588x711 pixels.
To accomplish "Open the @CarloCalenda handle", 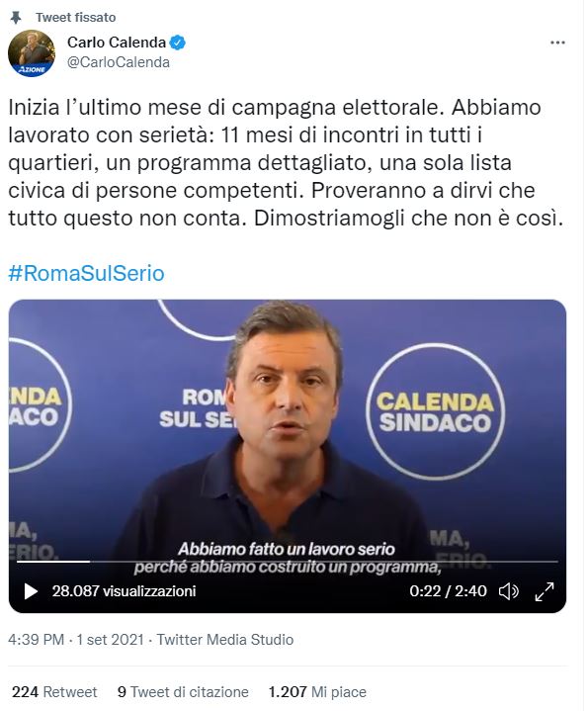I will click(x=119, y=62).
